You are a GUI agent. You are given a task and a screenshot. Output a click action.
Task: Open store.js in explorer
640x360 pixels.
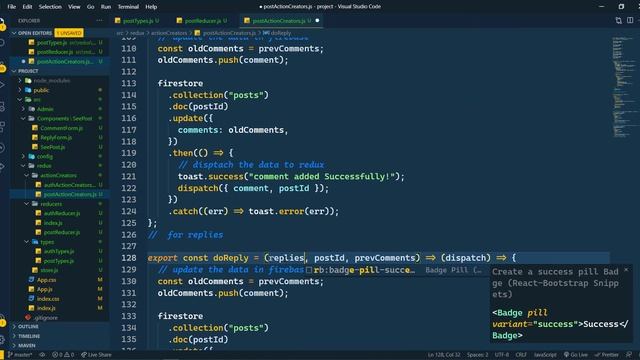tap(49, 270)
